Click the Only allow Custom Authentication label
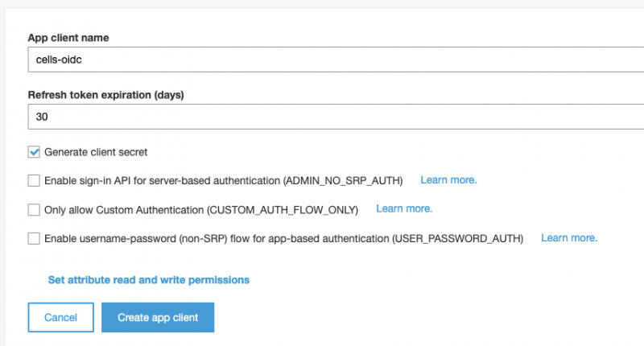The image size is (644, 346). [x=201, y=210]
